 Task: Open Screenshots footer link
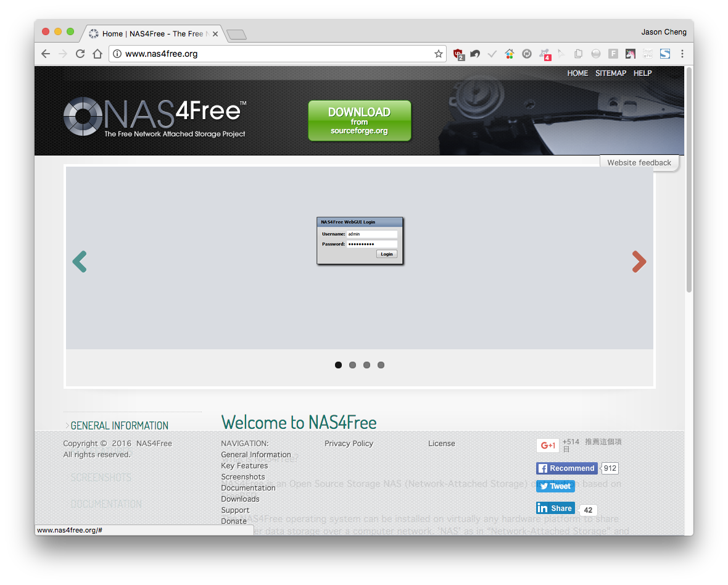243,477
